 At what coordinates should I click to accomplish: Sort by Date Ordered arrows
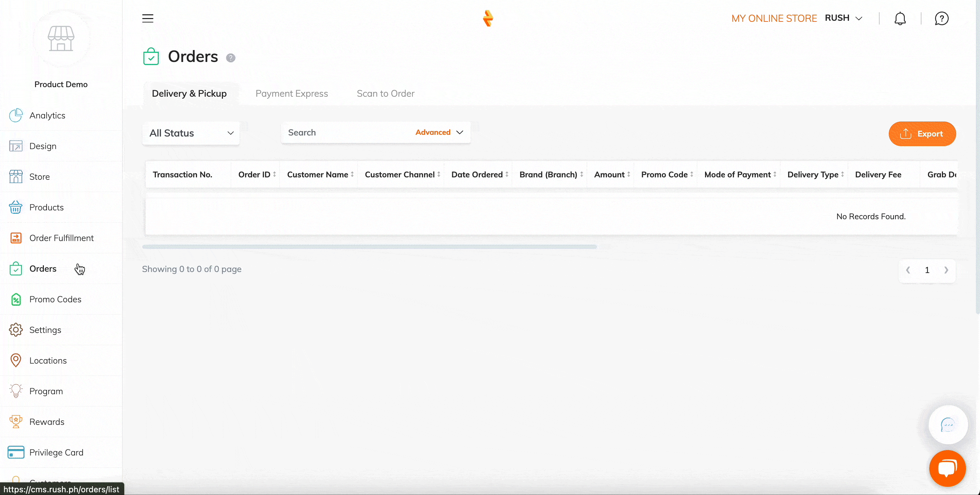click(x=507, y=174)
